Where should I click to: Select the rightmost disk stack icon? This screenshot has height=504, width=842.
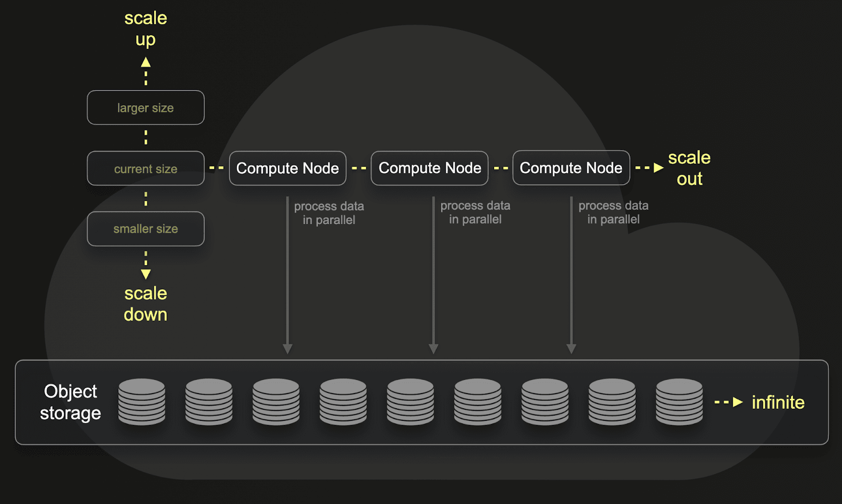[679, 402]
